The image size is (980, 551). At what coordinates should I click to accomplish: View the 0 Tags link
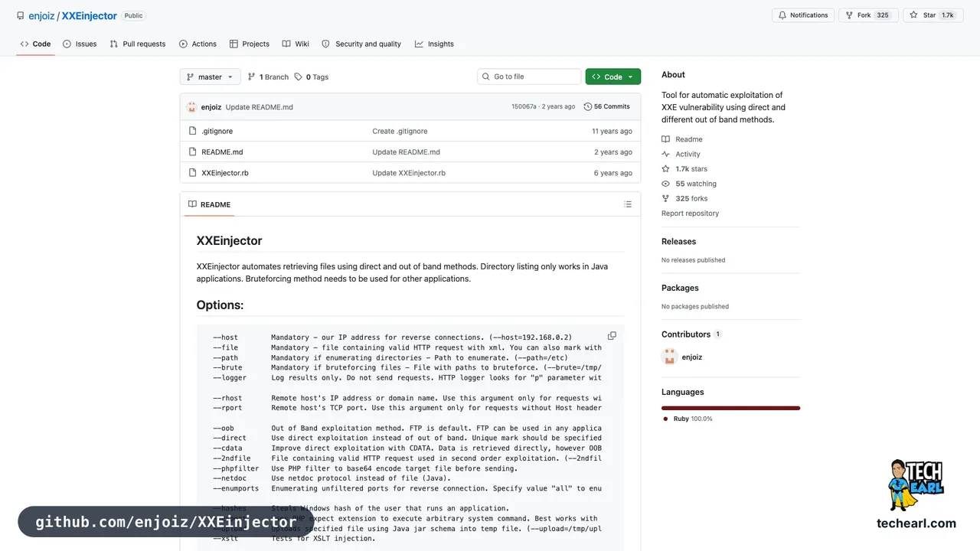coord(312,77)
